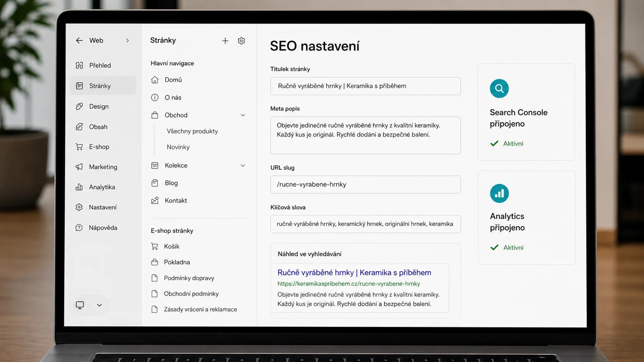Click the Obchodní podmínky document icon
The width and height of the screenshot is (644, 362).
(154, 294)
